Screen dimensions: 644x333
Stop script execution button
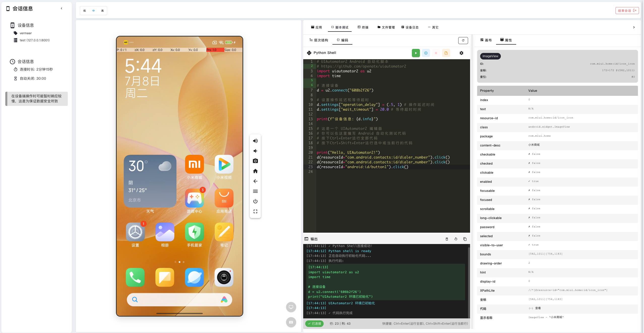click(436, 53)
